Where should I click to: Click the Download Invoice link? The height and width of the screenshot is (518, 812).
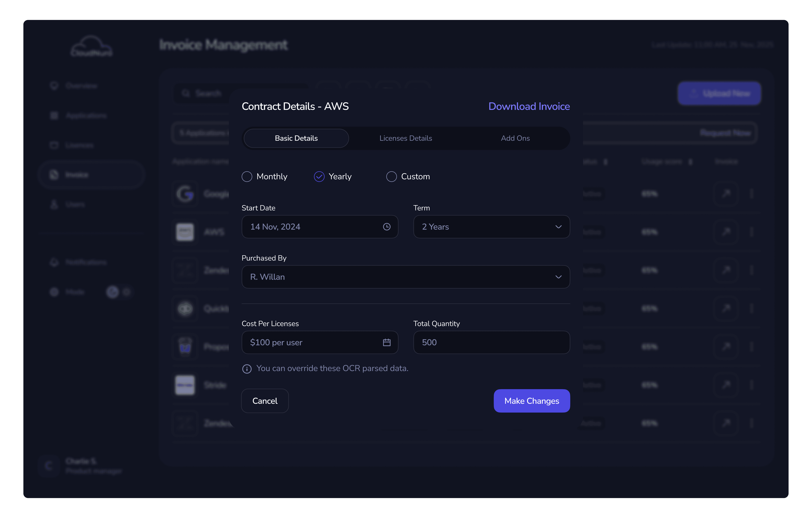[x=529, y=107]
